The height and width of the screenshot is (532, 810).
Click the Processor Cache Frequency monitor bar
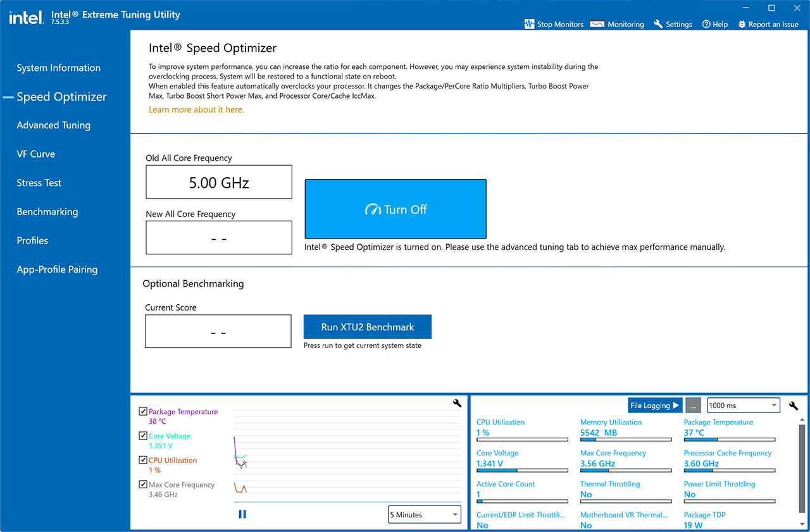[730, 471]
